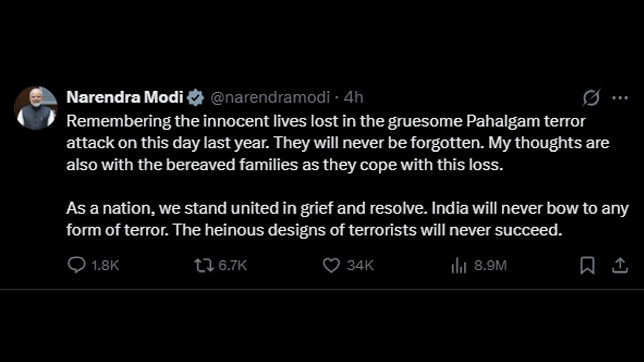Click the 6.7K reposts count

232,265
